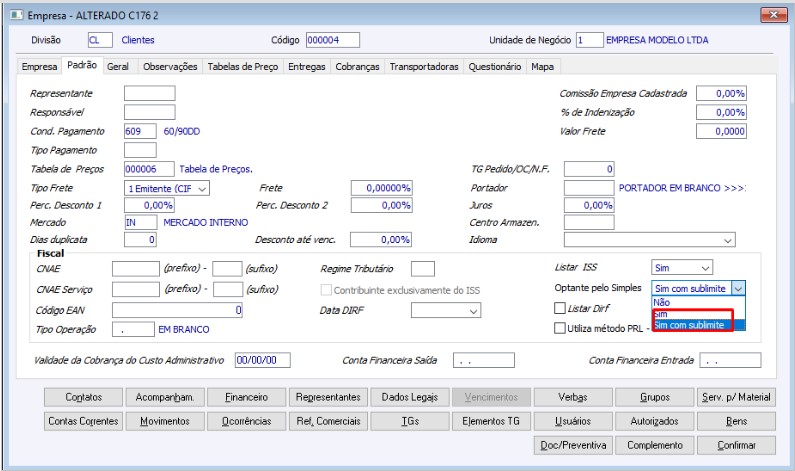Enable the Utiliza método PRL checkbox
Viewport: 795px width, 471px height.
point(560,328)
